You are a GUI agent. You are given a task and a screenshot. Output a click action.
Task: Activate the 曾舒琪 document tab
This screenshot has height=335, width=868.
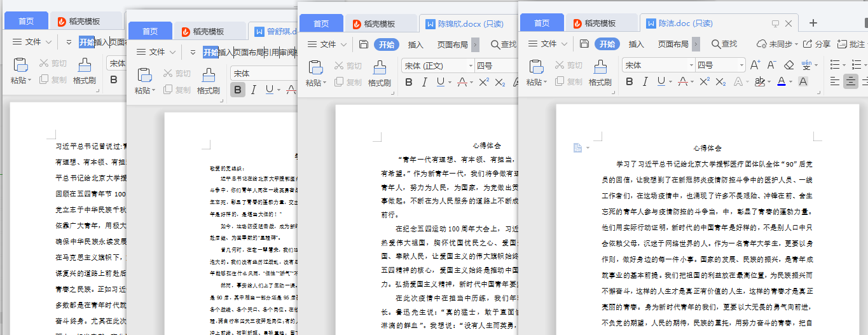coord(274,31)
